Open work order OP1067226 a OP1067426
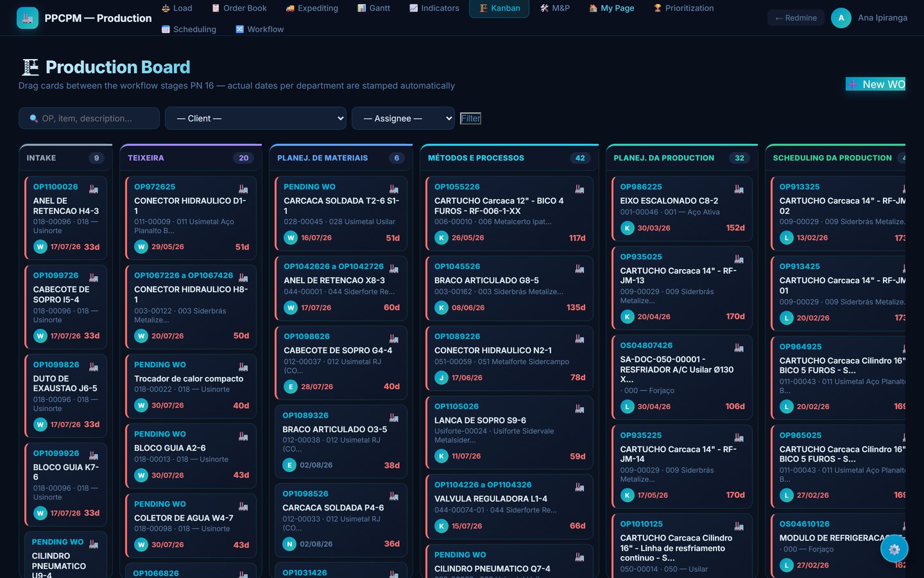The image size is (924, 578). [184, 276]
